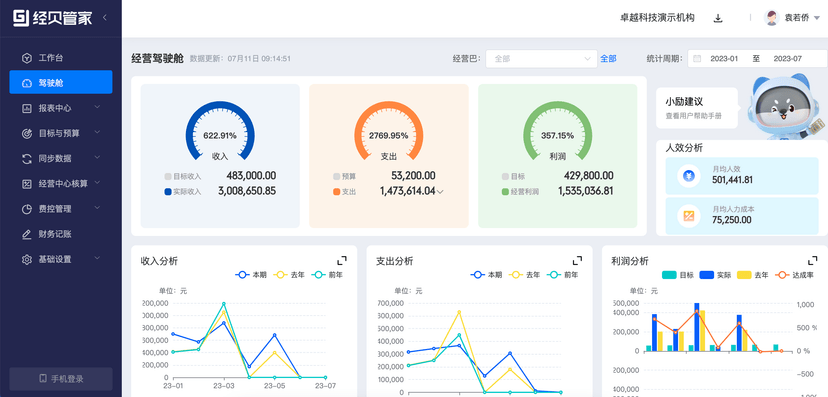The width and height of the screenshot is (828, 397).
Task: Click the 驾驶舱 dashboard icon
Action: coord(26,83)
